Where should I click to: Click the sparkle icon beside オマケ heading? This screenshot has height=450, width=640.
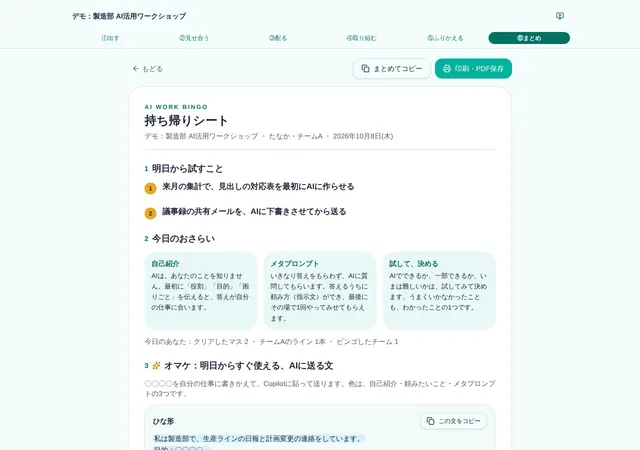(x=156, y=365)
